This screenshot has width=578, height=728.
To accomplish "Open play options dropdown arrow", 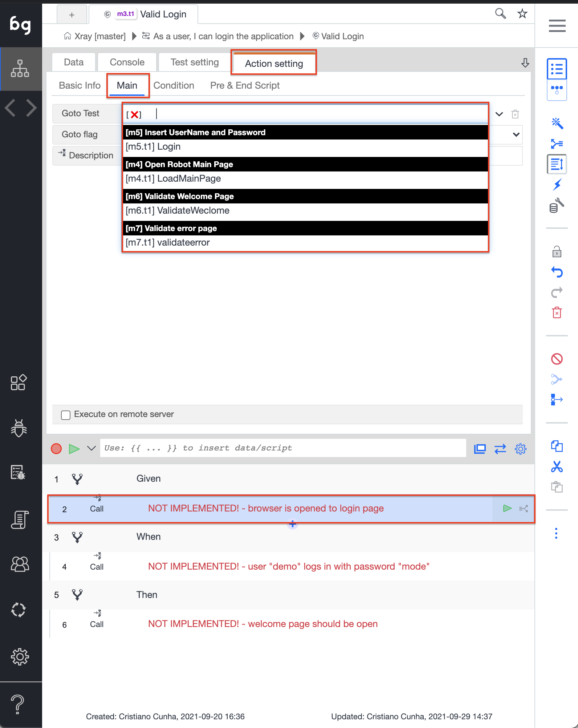I will pos(91,448).
